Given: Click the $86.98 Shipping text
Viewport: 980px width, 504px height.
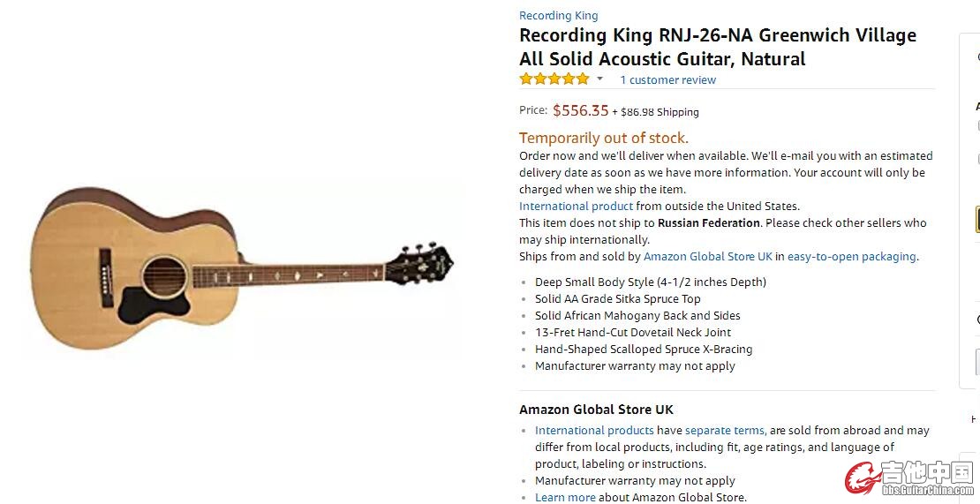Looking at the screenshot, I should tap(660, 112).
